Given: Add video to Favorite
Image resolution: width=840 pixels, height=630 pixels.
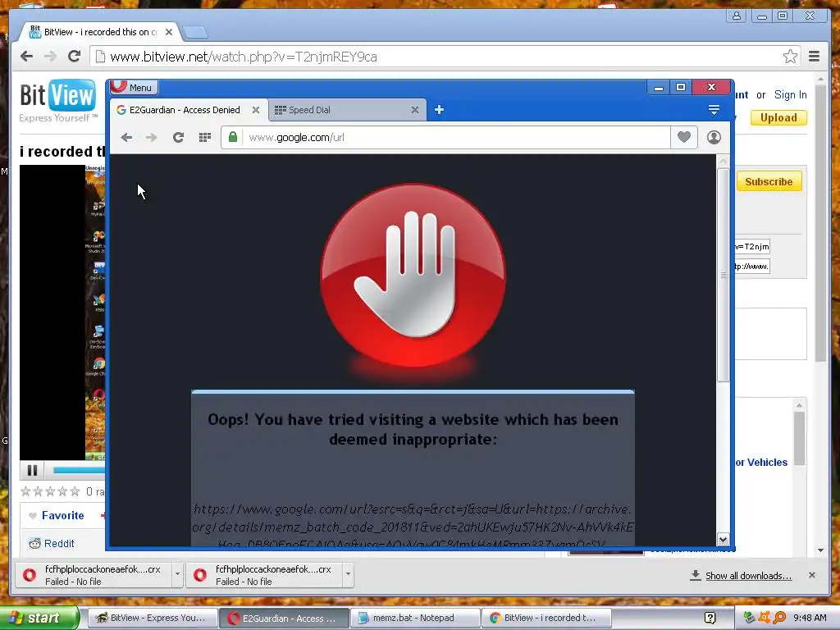Looking at the screenshot, I should 57,515.
